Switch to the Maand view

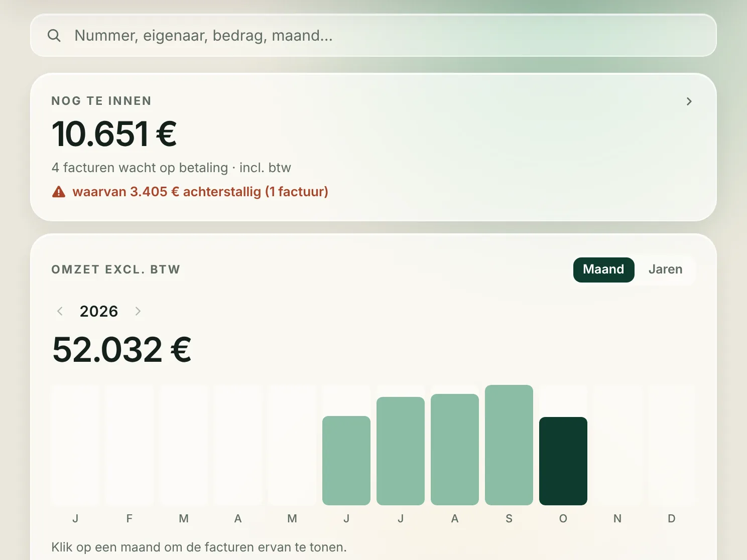click(x=603, y=269)
